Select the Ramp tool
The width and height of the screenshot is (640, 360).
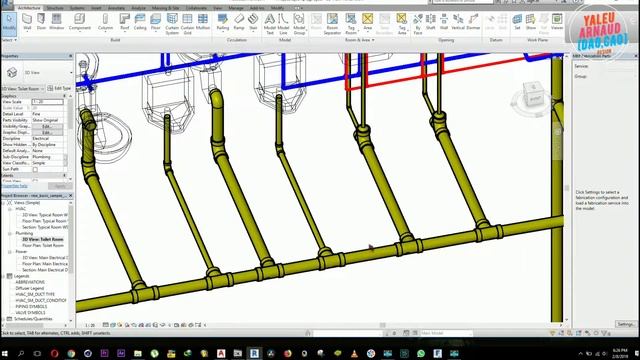(239, 22)
